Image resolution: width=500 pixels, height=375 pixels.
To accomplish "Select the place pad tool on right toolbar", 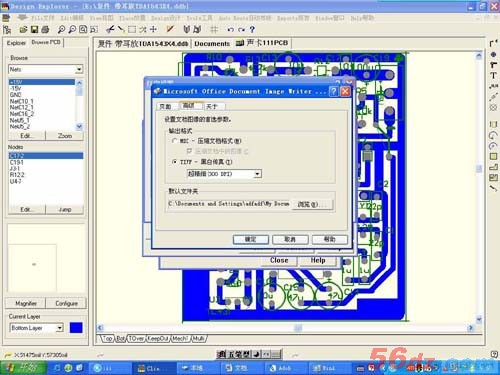I will tap(493, 54).
